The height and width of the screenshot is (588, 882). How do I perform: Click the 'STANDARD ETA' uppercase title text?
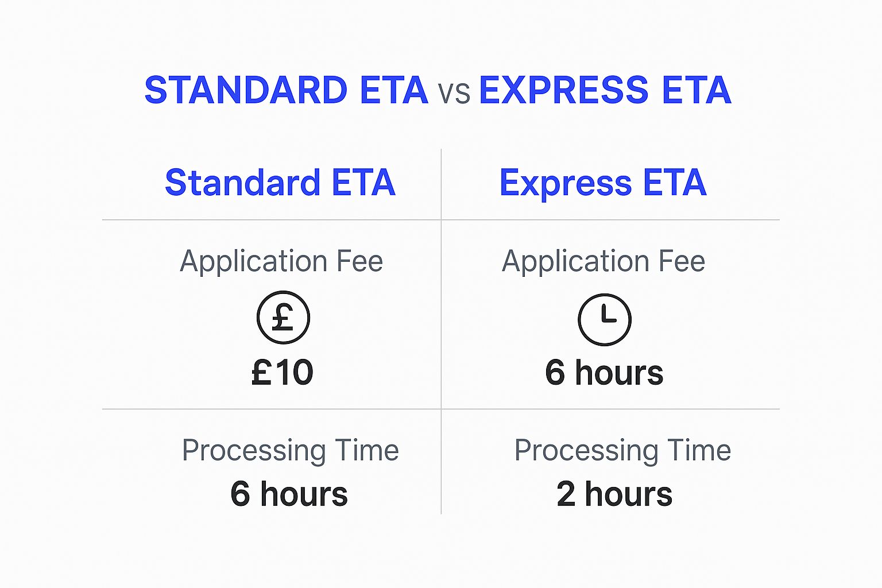(286, 90)
